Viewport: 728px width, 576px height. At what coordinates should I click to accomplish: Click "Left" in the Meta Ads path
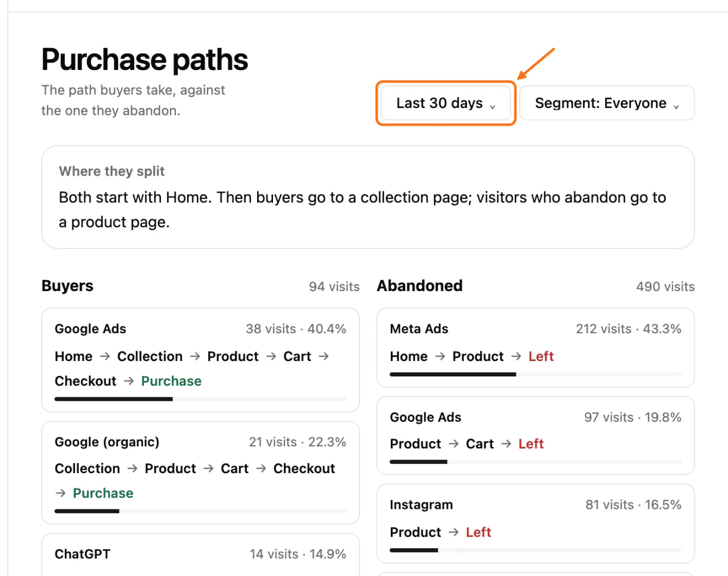click(x=541, y=357)
